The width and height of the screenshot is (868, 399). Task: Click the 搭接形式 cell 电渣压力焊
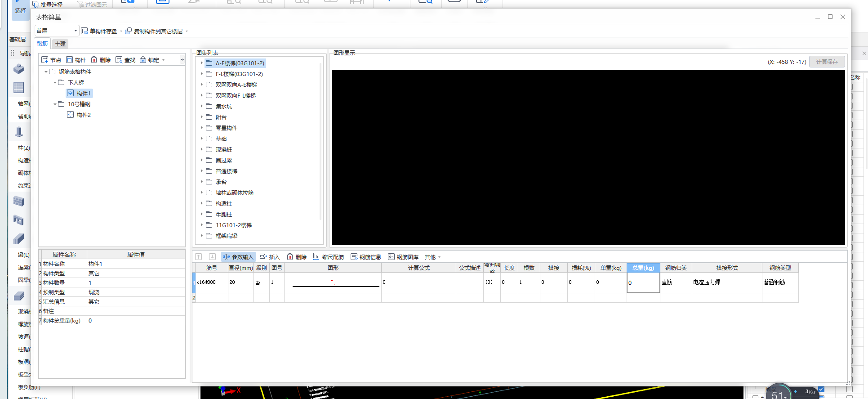point(727,282)
